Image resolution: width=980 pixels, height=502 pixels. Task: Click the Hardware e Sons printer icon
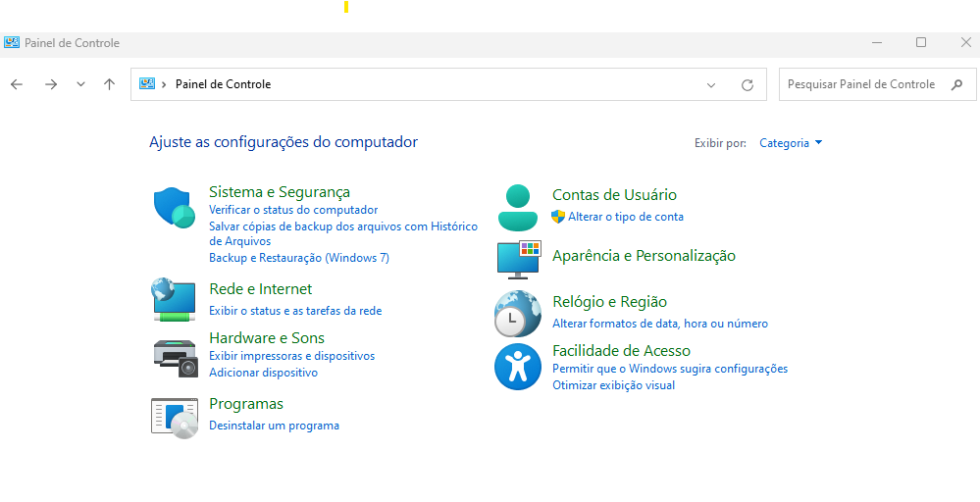175,358
